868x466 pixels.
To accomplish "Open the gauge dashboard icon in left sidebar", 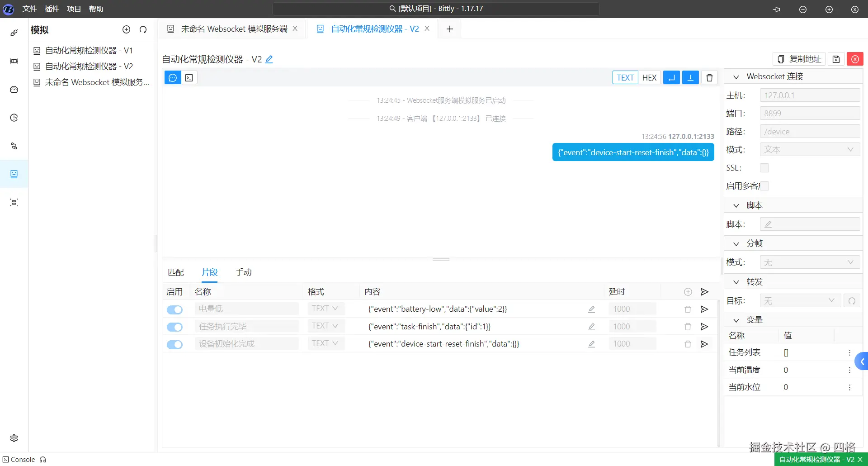I will coord(14,90).
